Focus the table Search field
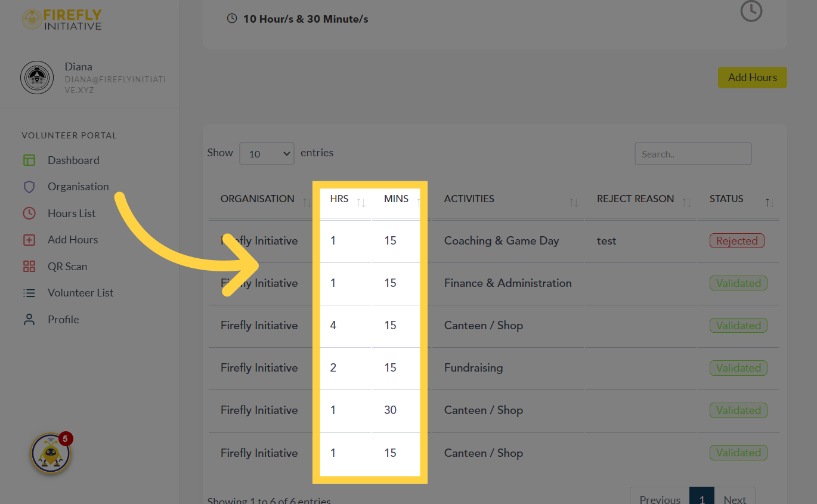 coord(692,154)
